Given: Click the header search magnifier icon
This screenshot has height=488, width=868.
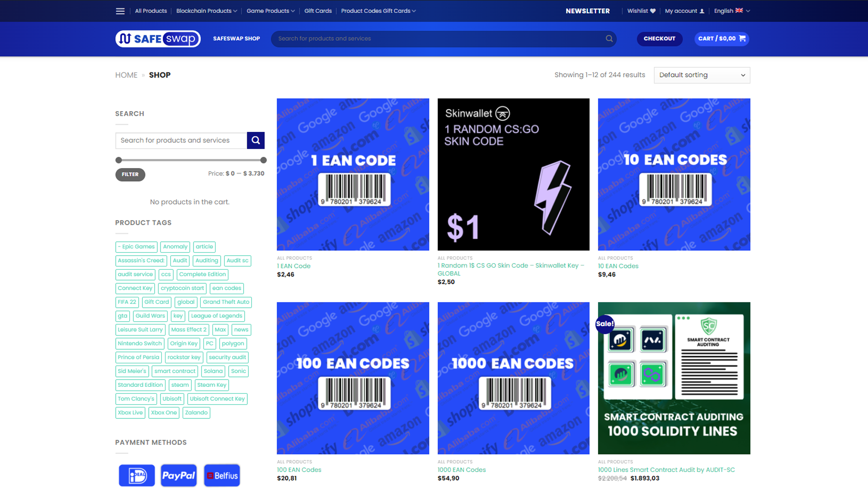Looking at the screenshot, I should pyautogui.click(x=609, y=39).
